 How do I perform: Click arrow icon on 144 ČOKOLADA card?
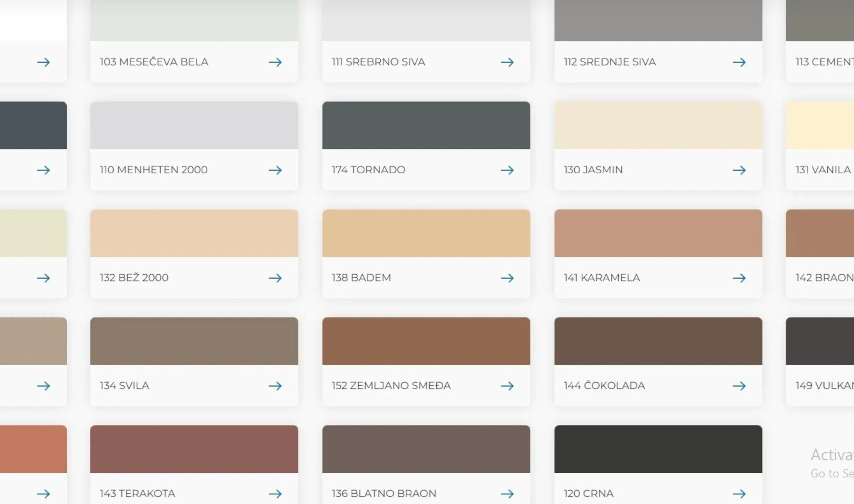click(x=739, y=386)
